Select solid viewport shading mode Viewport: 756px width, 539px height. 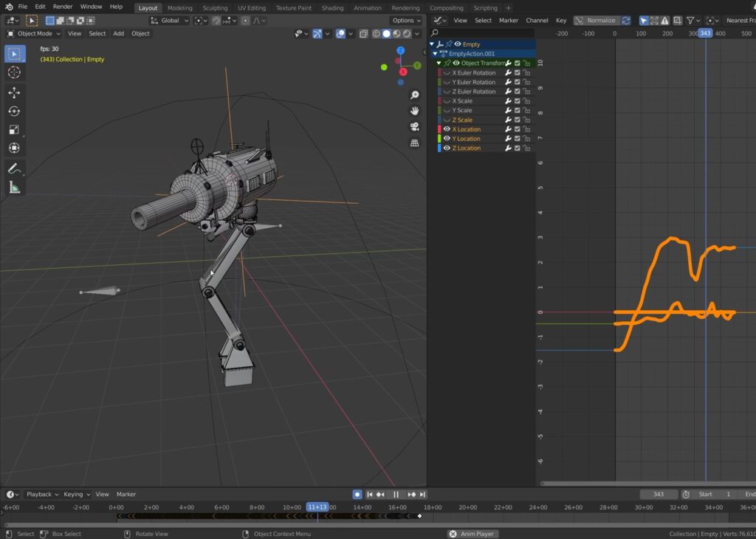click(x=387, y=33)
